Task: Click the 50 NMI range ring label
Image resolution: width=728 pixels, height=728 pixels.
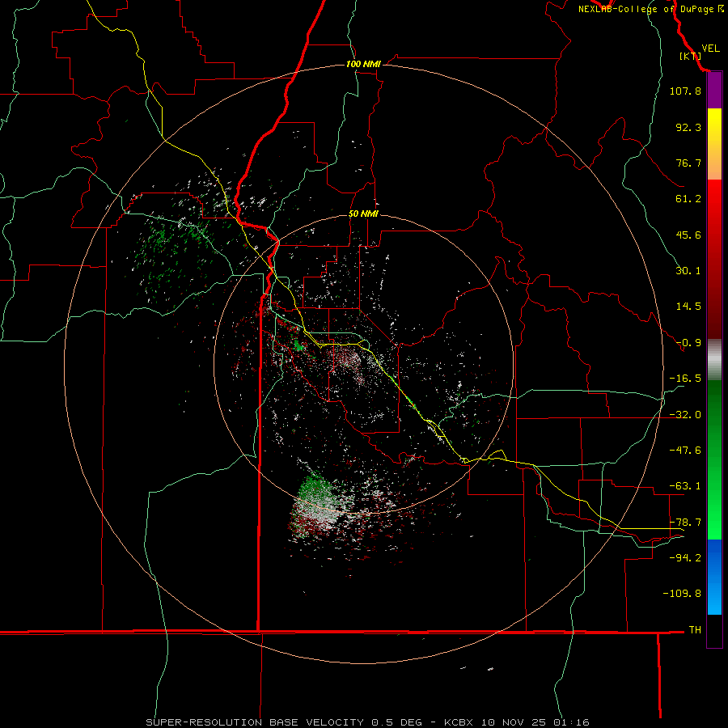Action: click(363, 214)
